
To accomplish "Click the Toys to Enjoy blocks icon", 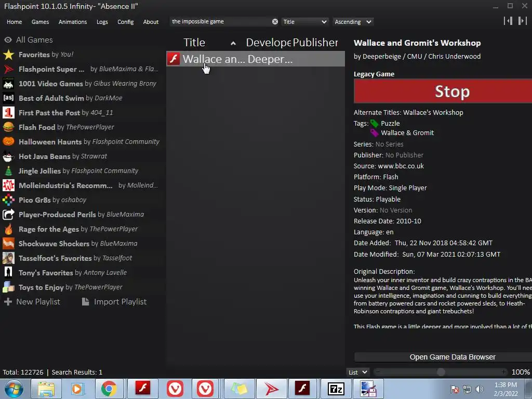I will coord(8,287).
